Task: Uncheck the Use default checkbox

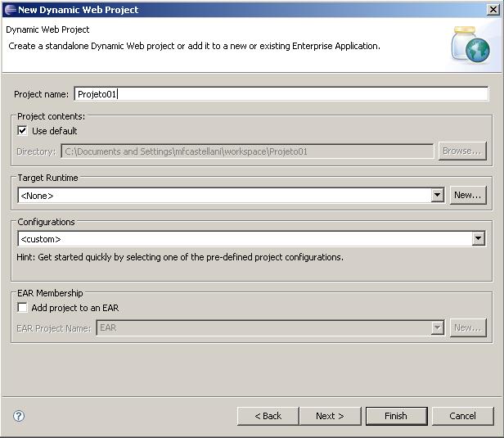Action: point(23,131)
